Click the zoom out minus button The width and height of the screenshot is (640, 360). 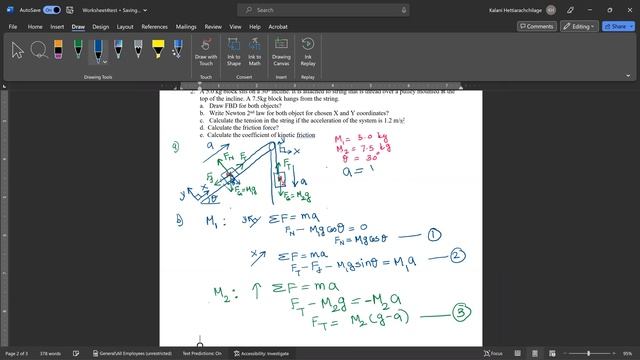point(565,353)
